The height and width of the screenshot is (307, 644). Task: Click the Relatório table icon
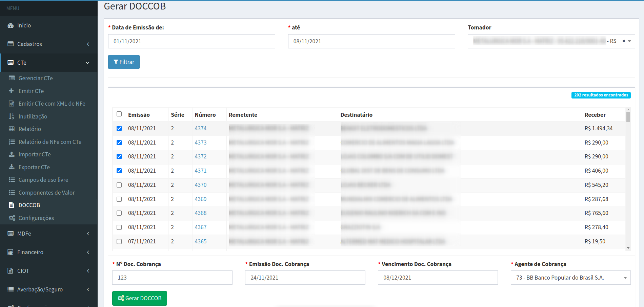(x=12, y=129)
